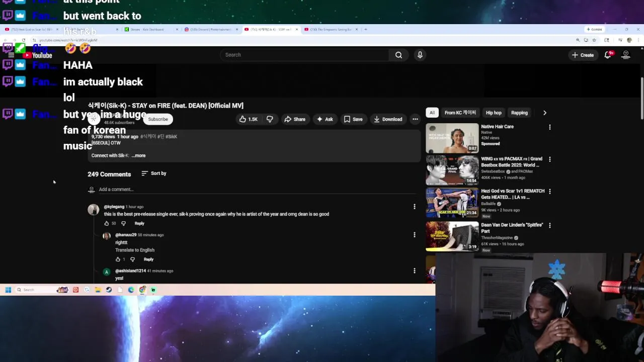Click the Create button
The width and height of the screenshot is (644, 362).
click(583, 55)
